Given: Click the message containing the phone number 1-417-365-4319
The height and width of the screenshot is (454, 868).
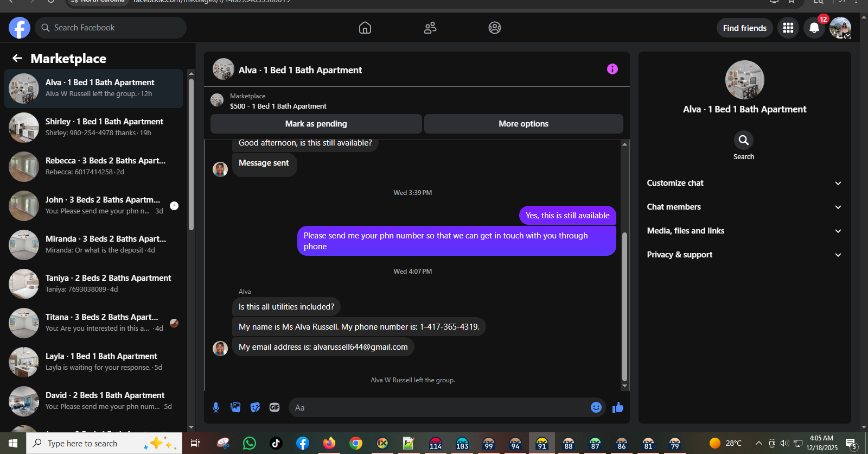Looking at the screenshot, I should click(x=359, y=327).
